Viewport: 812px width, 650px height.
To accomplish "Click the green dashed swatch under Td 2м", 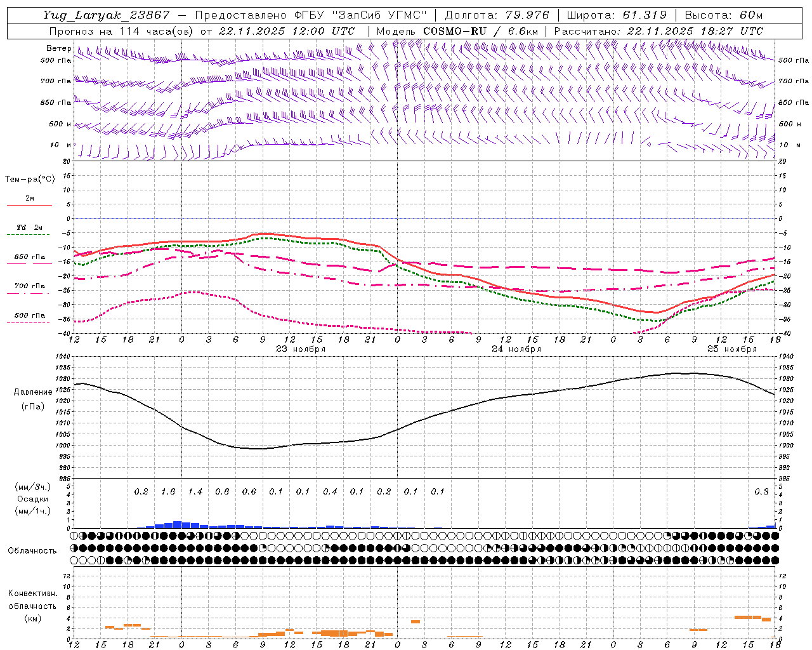I will click(x=29, y=235).
